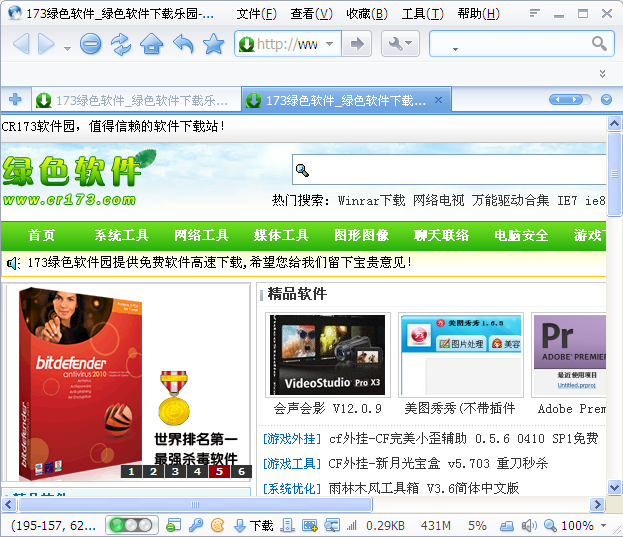The image size is (623, 537).
Task: Click the Go arrow button
Action: (x=357, y=44)
